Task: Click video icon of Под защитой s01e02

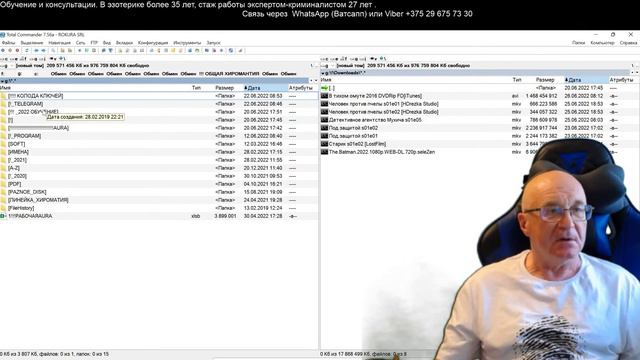Action: pyautogui.click(x=324, y=128)
